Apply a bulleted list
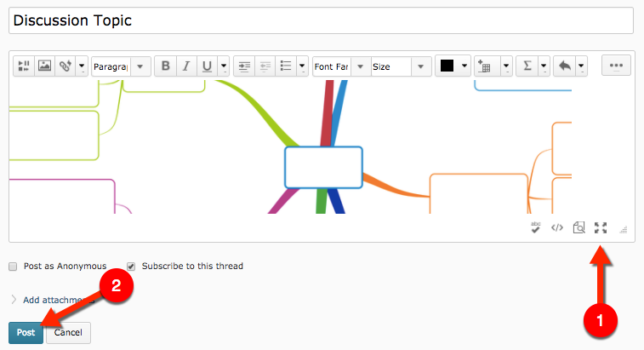 (286, 66)
